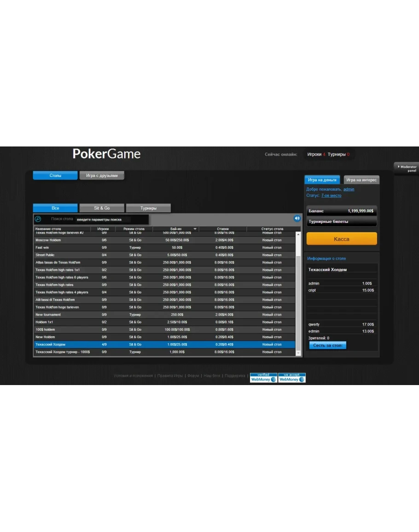Click the table search input field

(103, 219)
